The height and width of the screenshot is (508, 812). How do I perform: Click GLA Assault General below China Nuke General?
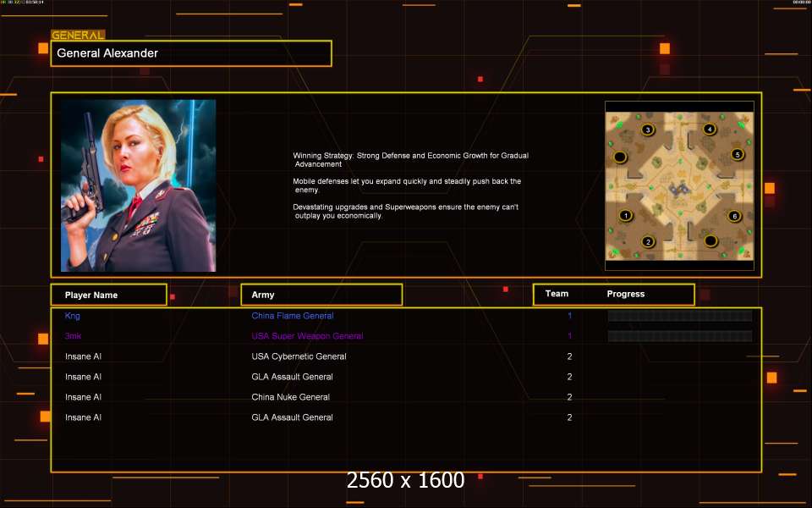click(x=292, y=417)
